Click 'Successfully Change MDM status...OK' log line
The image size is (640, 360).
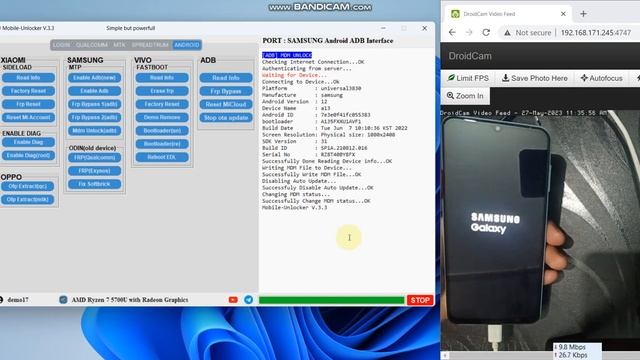pyautogui.click(x=316, y=201)
